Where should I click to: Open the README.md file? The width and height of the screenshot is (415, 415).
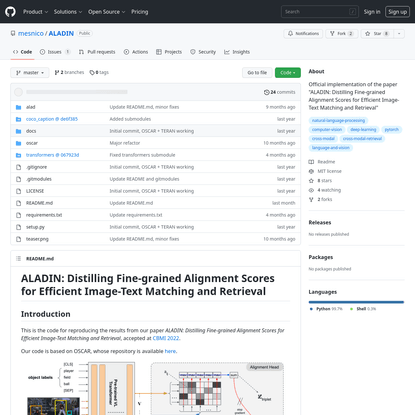39,203
